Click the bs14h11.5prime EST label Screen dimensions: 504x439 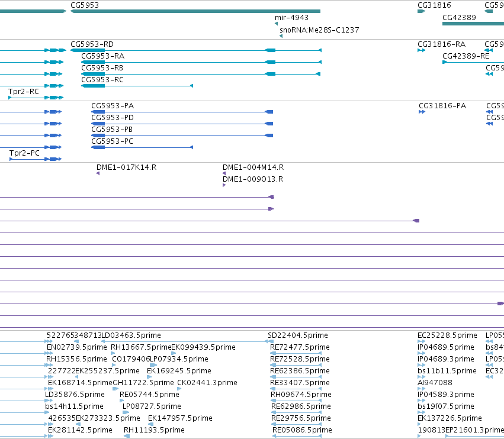point(74,406)
